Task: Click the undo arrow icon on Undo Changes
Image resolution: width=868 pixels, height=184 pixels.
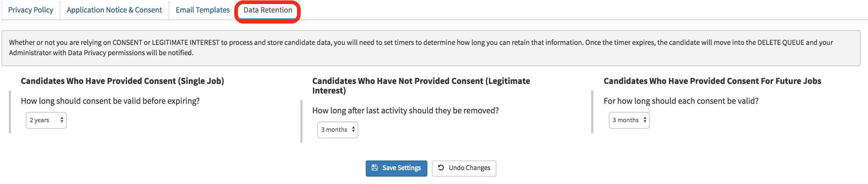Action: click(x=441, y=168)
